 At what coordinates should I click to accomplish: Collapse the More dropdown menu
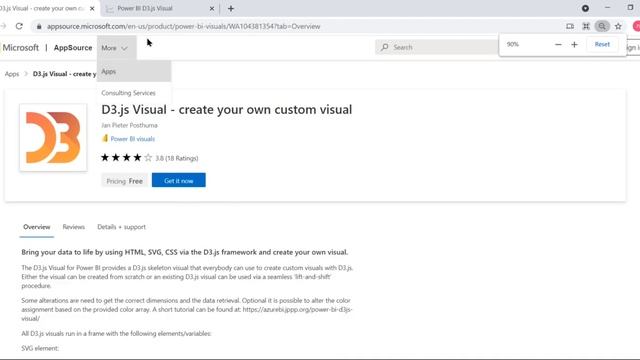tap(115, 48)
